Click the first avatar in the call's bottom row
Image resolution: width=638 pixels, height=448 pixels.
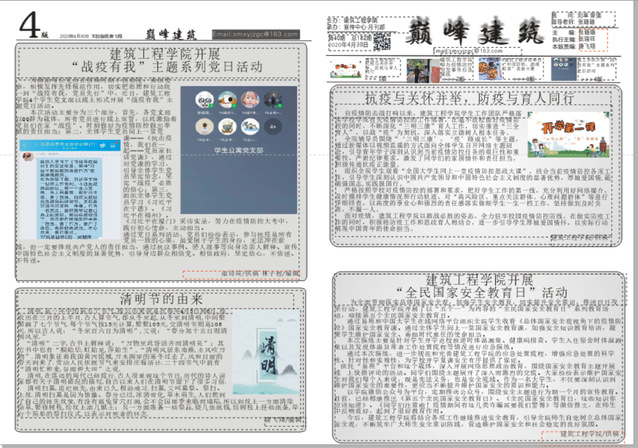[204, 124]
